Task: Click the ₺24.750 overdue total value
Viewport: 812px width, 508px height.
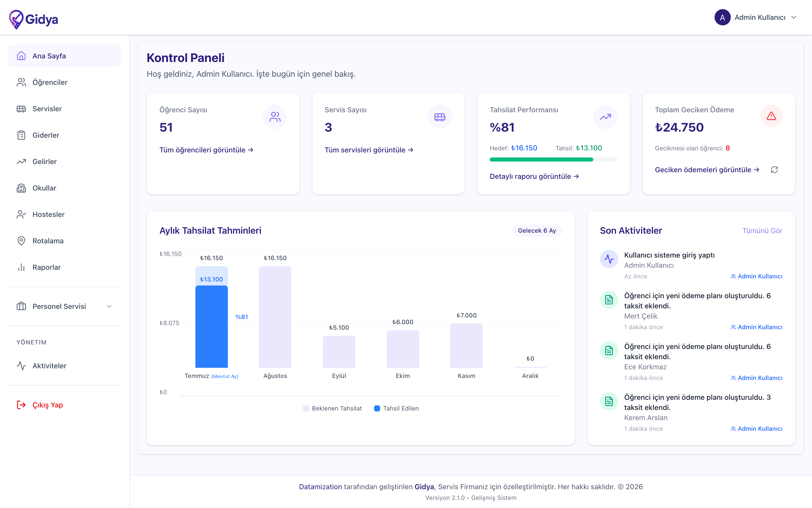Action: click(679, 127)
